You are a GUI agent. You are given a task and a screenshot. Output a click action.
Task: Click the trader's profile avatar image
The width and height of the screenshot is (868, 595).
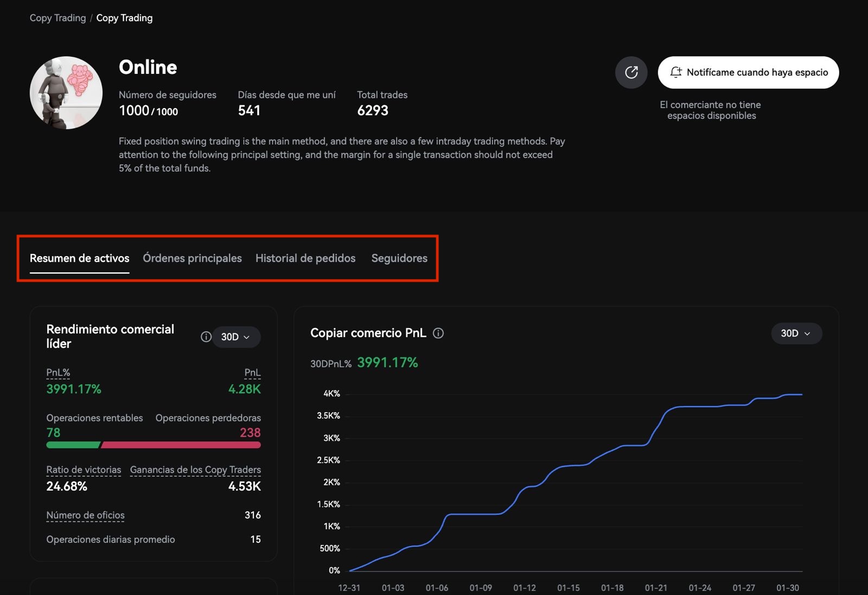66,93
